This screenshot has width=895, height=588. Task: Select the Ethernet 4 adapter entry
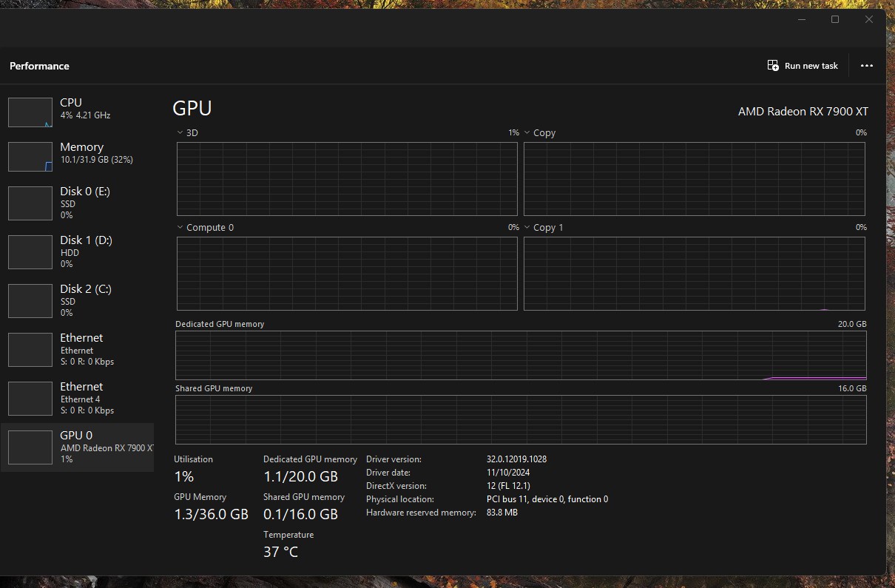pyautogui.click(x=77, y=399)
